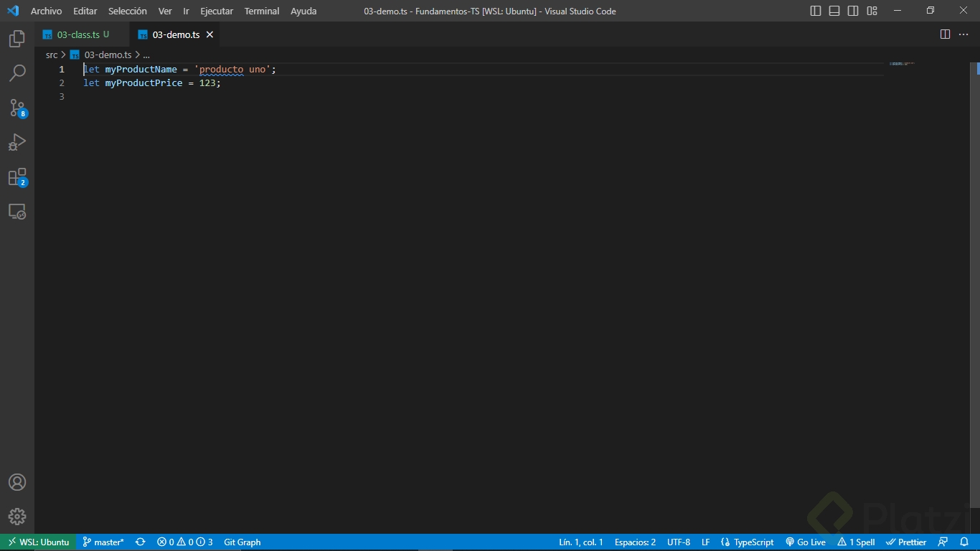Open the Ejecutar menu

[x=217, y=11]
